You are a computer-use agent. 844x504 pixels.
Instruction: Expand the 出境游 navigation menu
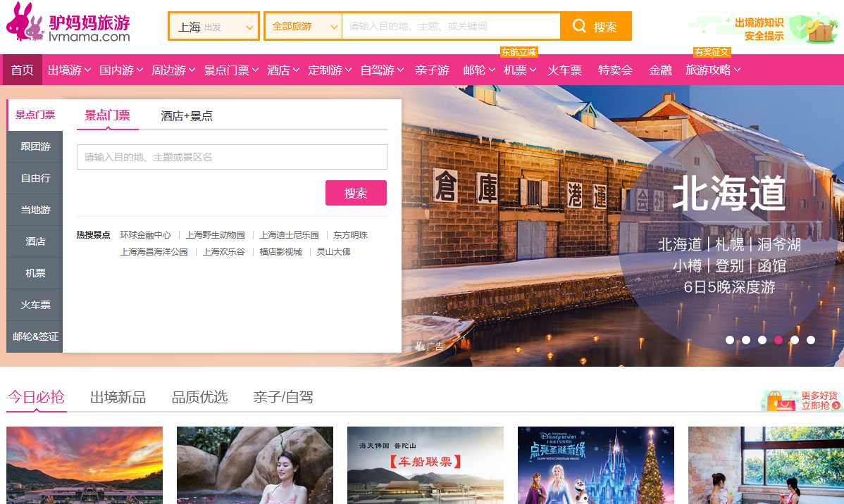[70, 70]
